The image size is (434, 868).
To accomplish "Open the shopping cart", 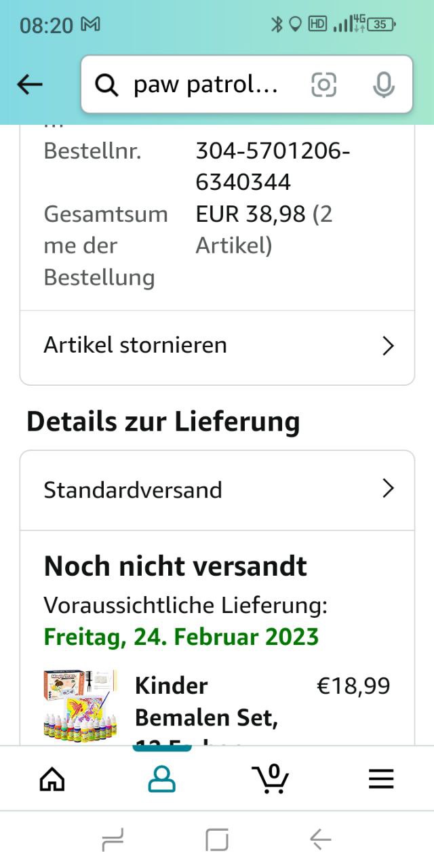I will point(271,778).
